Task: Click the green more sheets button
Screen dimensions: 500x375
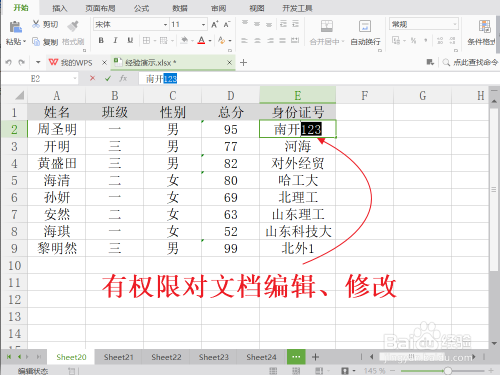Action: tap(296, 357)
